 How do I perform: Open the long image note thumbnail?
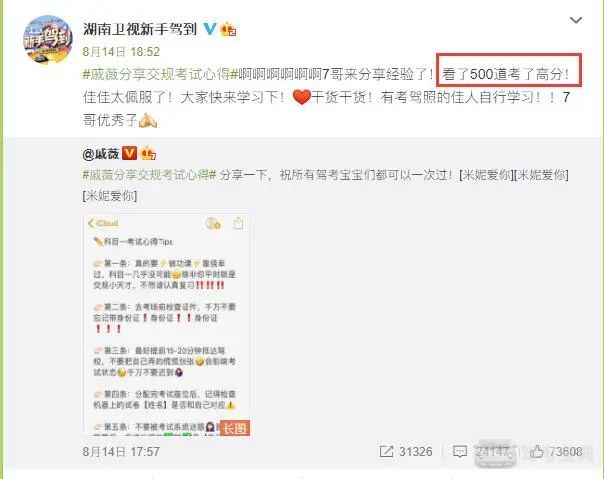[x=166, y=325]
